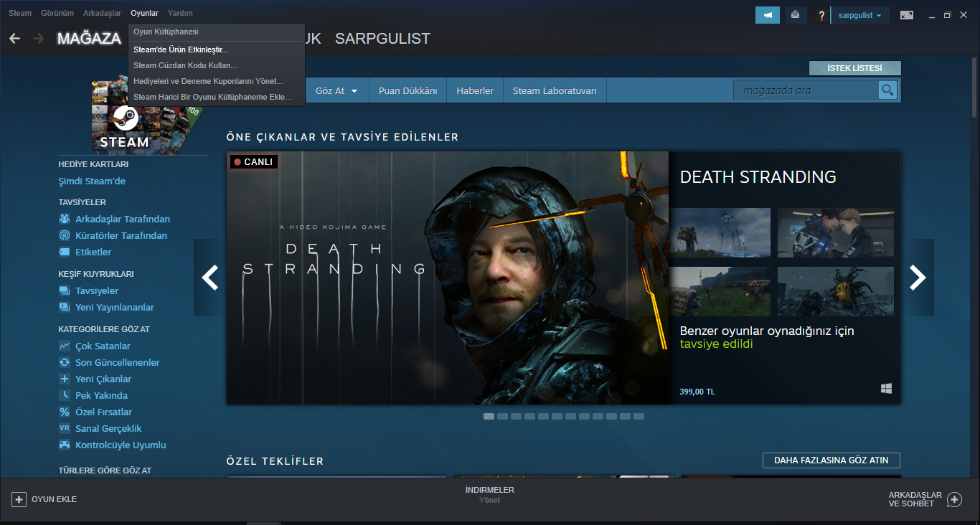This screenshot has width=980, height=525.
Task: Click bottom-right Death Stranding screenshot thumbnail
Action: pos(836,291)
